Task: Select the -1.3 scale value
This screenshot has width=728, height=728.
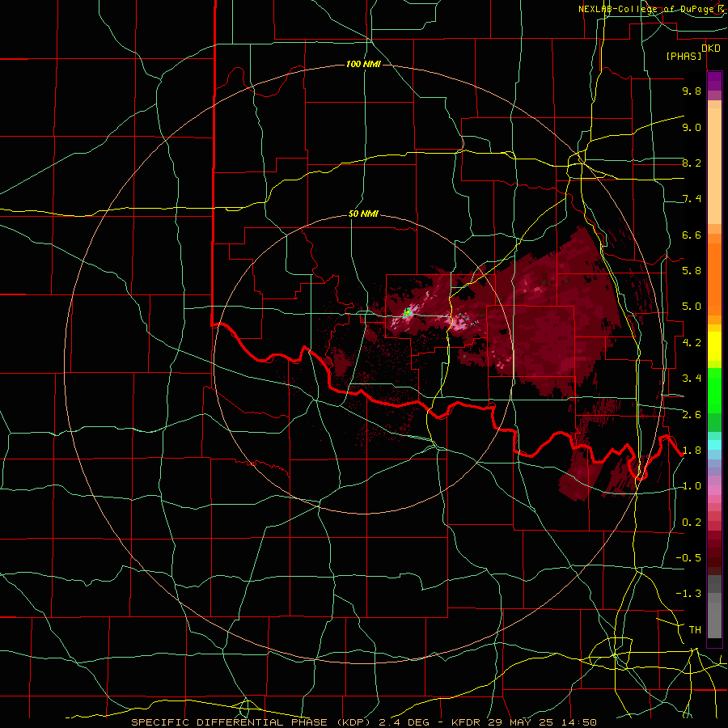Action: [x=688, y=594]
